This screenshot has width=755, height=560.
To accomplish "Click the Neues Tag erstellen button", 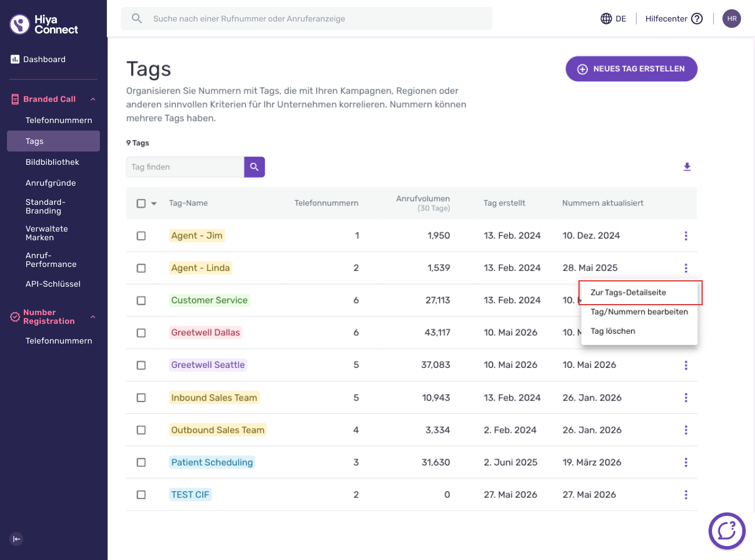I will click(x=631, y=69).
